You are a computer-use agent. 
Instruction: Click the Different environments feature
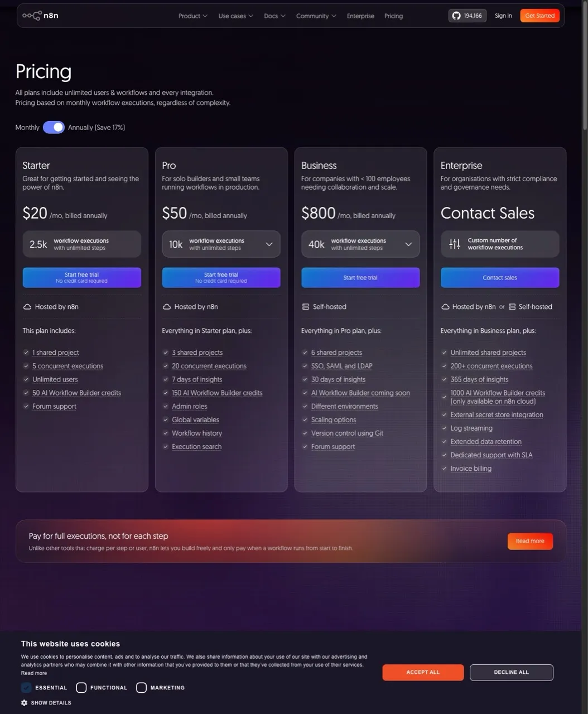click(x=344, y=407)
